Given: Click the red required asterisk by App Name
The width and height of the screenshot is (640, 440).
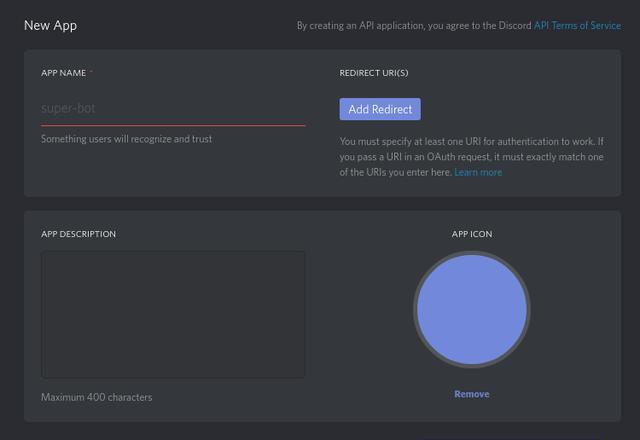Looking at the screenshot, I should tap(91, 71).
